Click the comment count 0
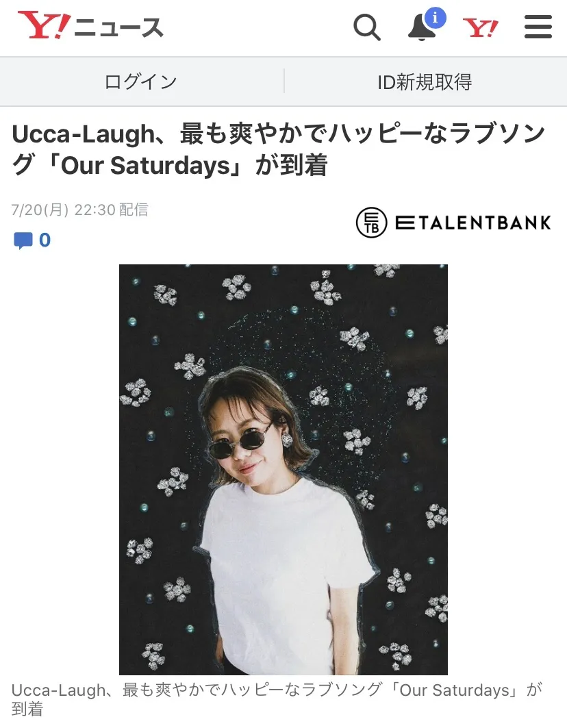The height and width of the screenshot is (728, 567). coord(45,240)
